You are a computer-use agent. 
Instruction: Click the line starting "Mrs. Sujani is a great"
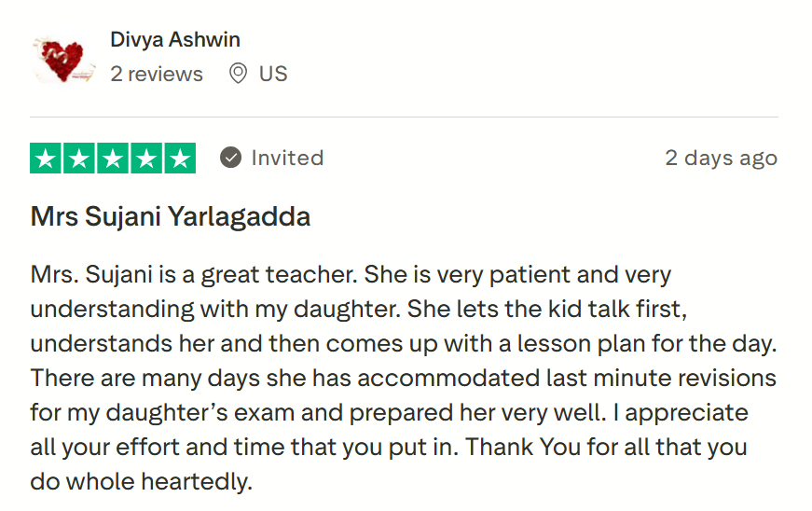point(351,275)
